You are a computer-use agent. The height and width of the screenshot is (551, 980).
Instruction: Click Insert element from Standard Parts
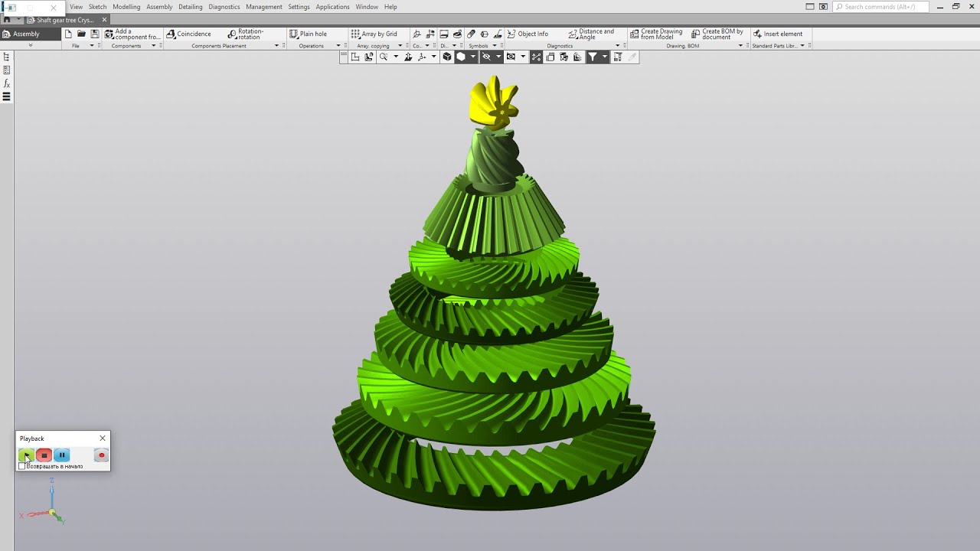click(x=778, y=34)
